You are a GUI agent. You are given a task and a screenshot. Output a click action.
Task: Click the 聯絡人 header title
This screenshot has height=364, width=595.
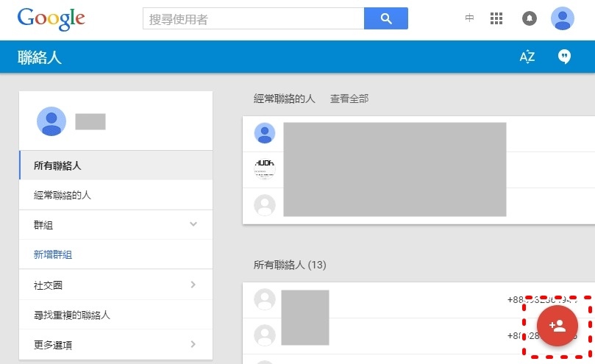click(40, 57)
